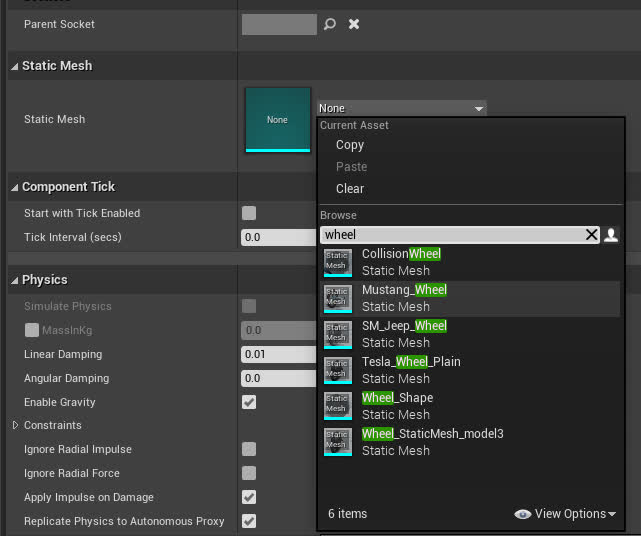Open the View Options menu

pos(565,514)
